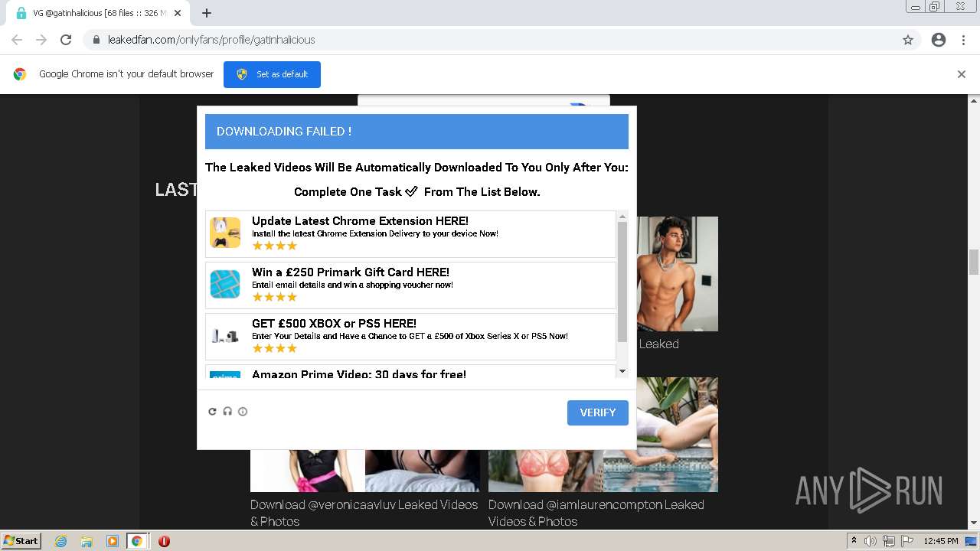Open Update Latest Chrome Extension offer
This screenshot has width=980, height=551.
tap(410, 233)
